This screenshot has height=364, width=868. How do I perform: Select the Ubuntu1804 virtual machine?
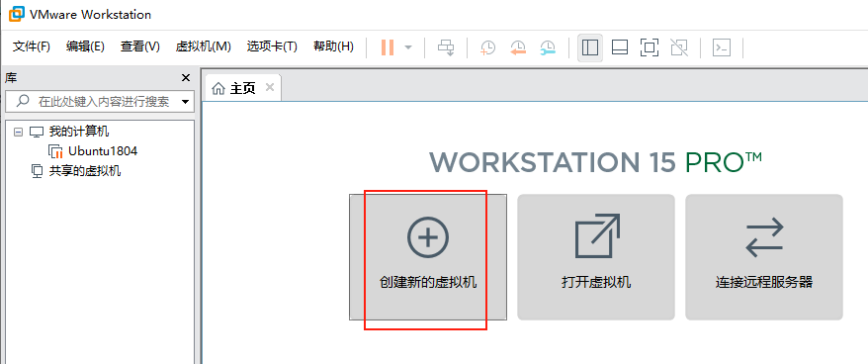103,150
